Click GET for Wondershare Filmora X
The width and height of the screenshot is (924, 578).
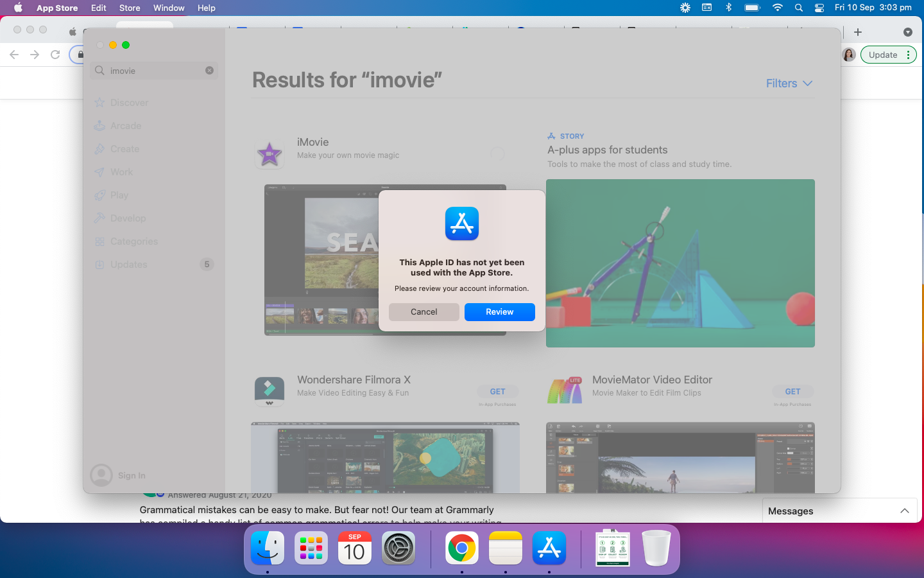(498, 392)
